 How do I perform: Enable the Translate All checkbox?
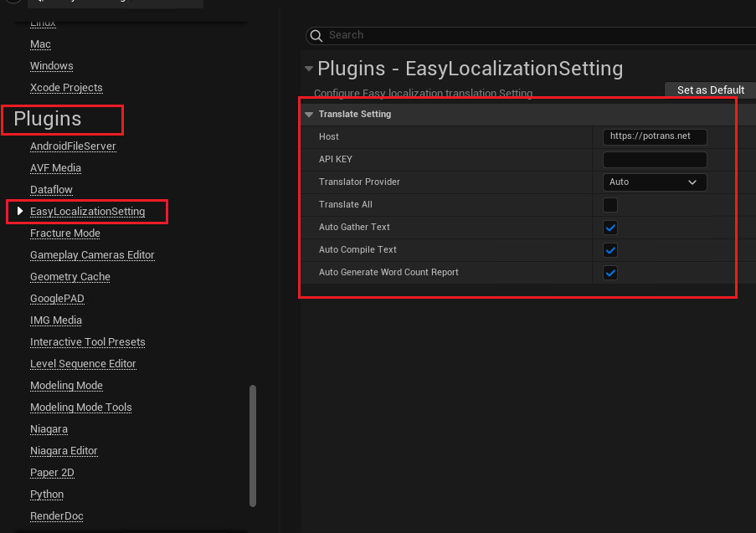point(610,205)
